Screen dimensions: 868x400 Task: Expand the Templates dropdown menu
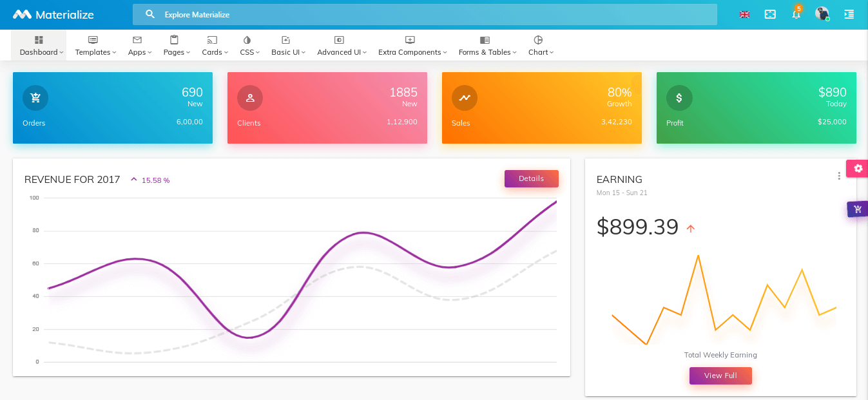(x=114, y=53)
